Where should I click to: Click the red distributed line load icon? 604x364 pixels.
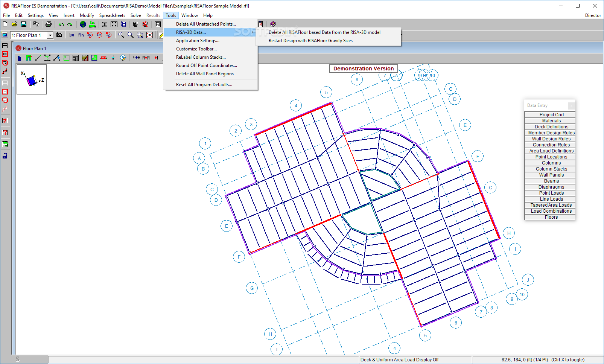click(x=104, y=58)
